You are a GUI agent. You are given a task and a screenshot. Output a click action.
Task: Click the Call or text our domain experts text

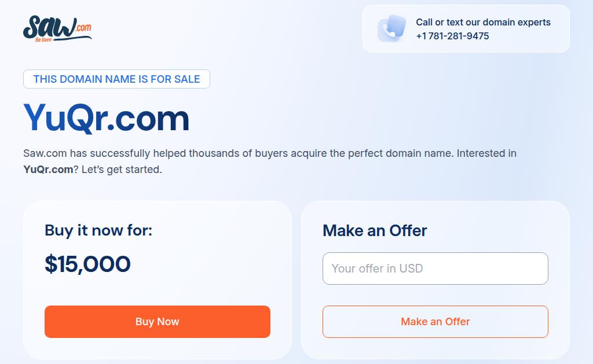pos(483,22)
